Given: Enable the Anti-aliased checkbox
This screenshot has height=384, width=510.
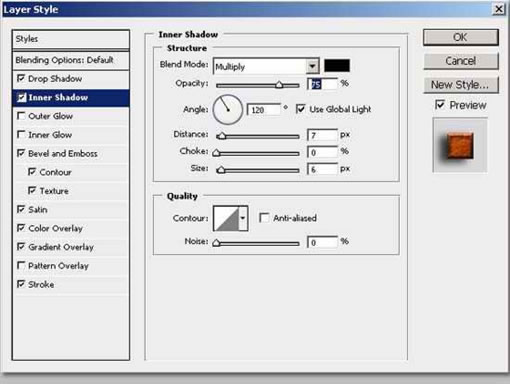Looking at the screenshot, I should pos(264,218).
